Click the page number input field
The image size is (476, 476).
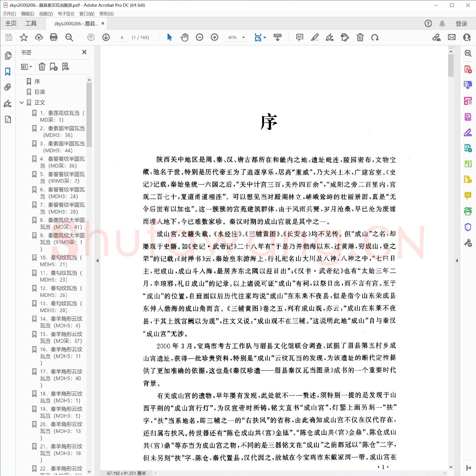[x=122, y=37]
